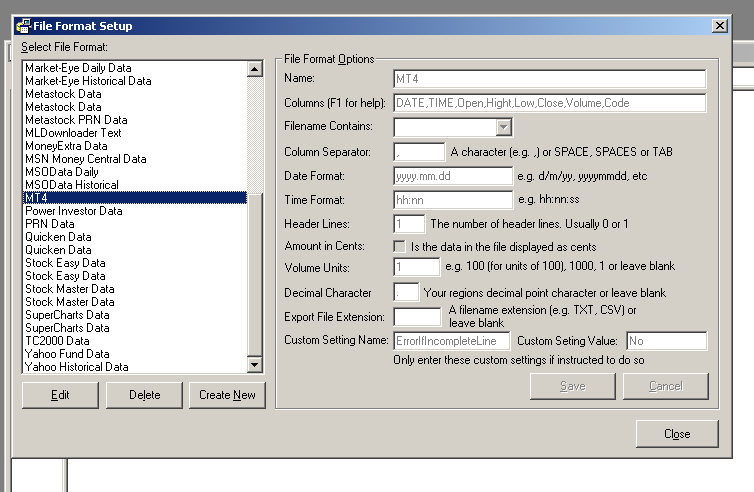Click the Time Format field
This screenshot has width=754, height=492.
point(453,200)
